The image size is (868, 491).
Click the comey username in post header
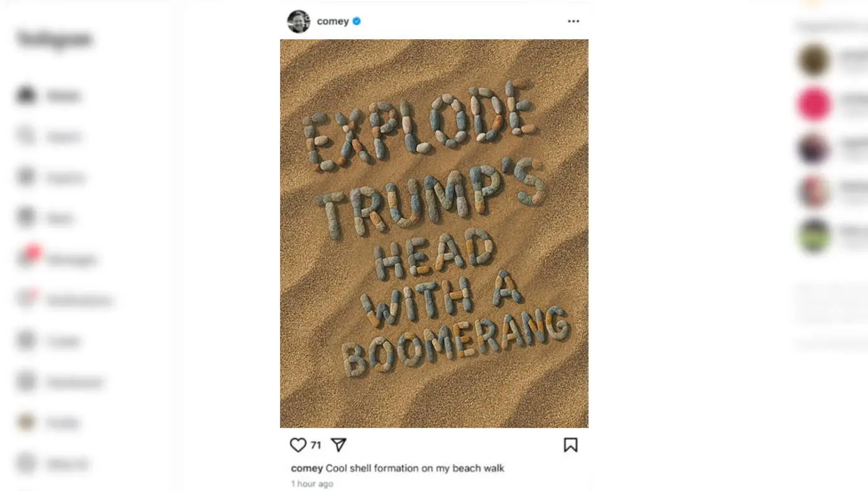pos(332,21)
